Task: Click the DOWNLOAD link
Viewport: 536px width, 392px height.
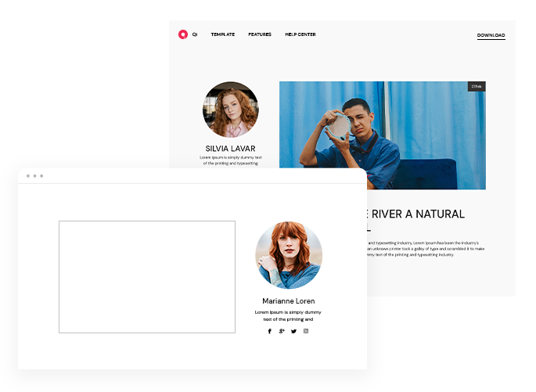Action: 491,35
